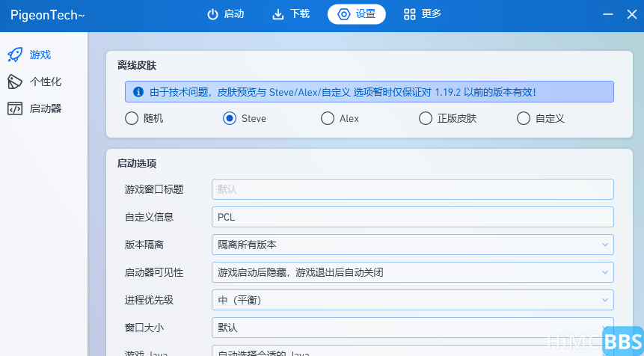
Task: Pick the Alex skin radio button
Action: point(340,118)
